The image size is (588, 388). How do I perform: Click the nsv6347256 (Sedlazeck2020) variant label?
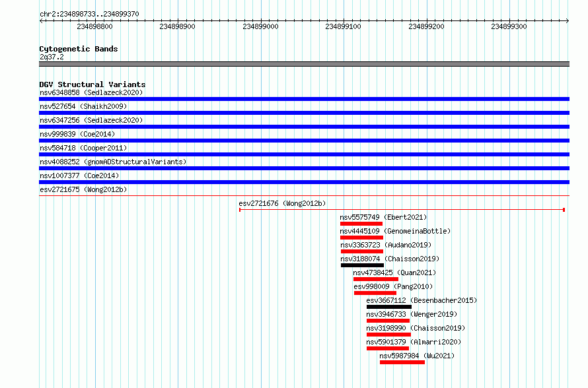coord(91,120)
